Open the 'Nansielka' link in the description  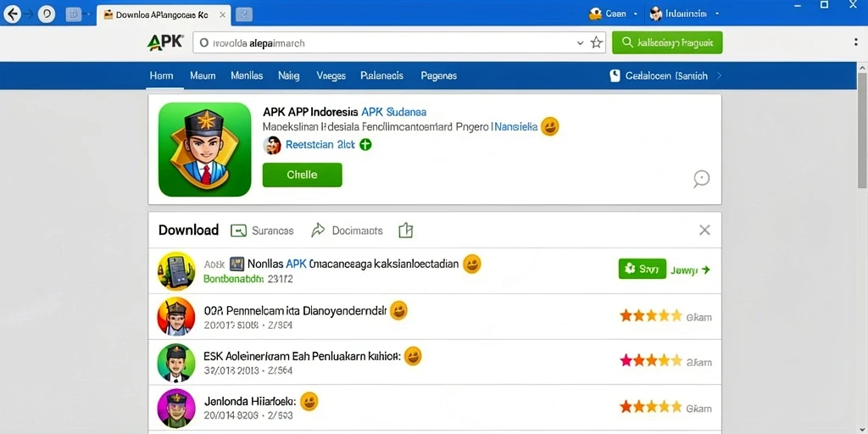(515, 127)
